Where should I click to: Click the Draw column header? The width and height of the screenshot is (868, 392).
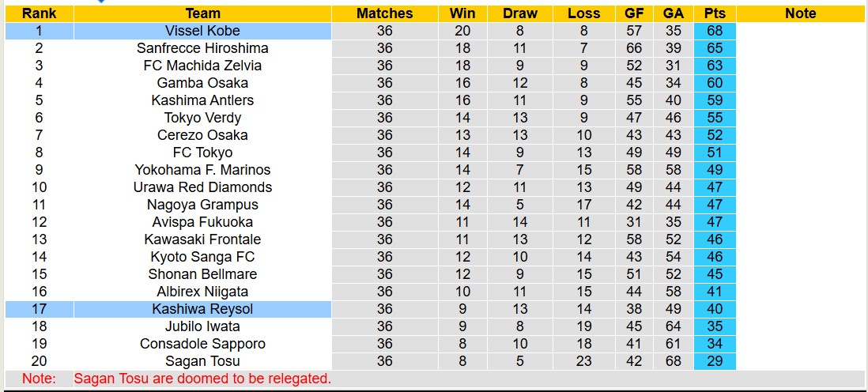pyautogui.click(x=519, y=13)
